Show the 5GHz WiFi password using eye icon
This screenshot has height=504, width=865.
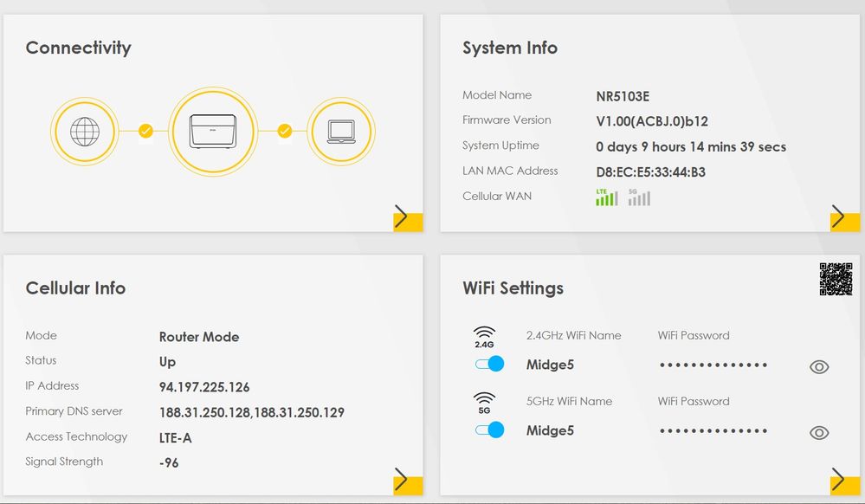coord(818,433)
